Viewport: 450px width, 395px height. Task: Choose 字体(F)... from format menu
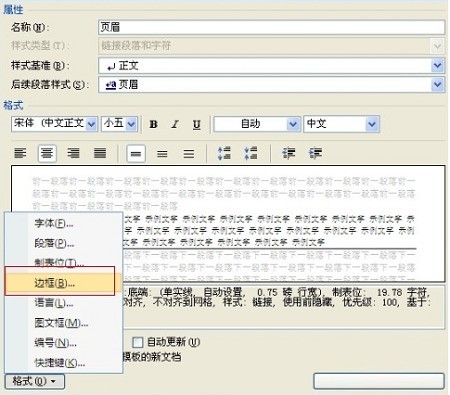click(63, 223)
